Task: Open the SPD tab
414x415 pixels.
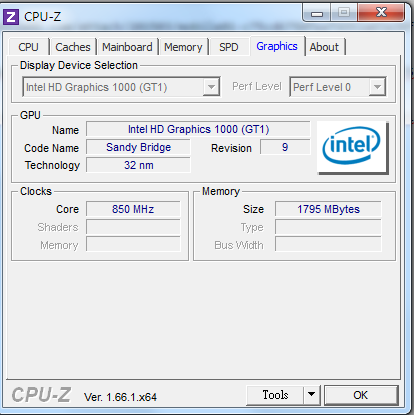Action: point(229,47)
